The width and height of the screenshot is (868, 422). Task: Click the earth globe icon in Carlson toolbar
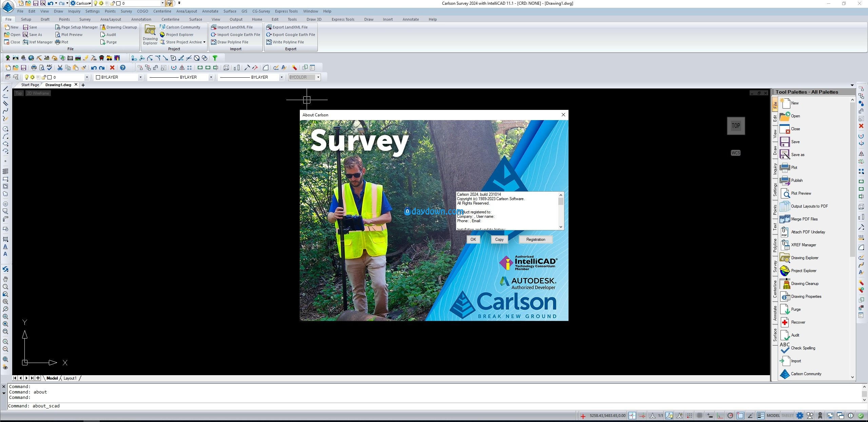(x=31, y=58)
